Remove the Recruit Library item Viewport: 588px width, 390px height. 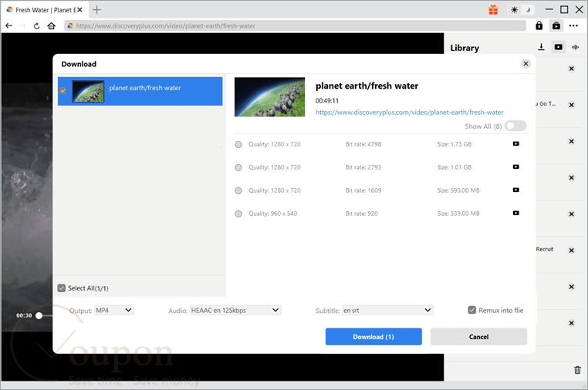[x=572, y=250]
